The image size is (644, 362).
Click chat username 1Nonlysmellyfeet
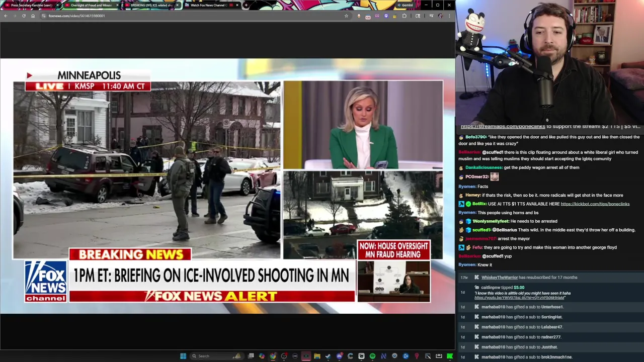pyautogui.click(x=490, y=221)
